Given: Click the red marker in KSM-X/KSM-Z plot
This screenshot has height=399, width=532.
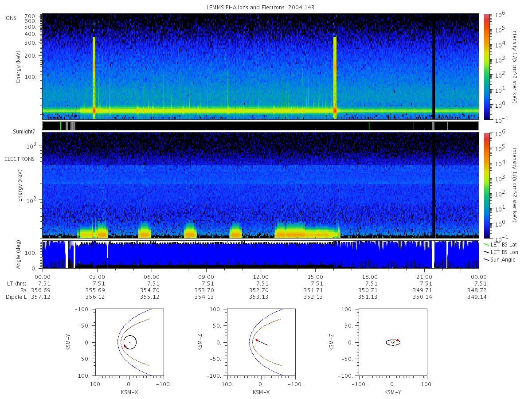Looking at the screenshot, I should 257,340.
